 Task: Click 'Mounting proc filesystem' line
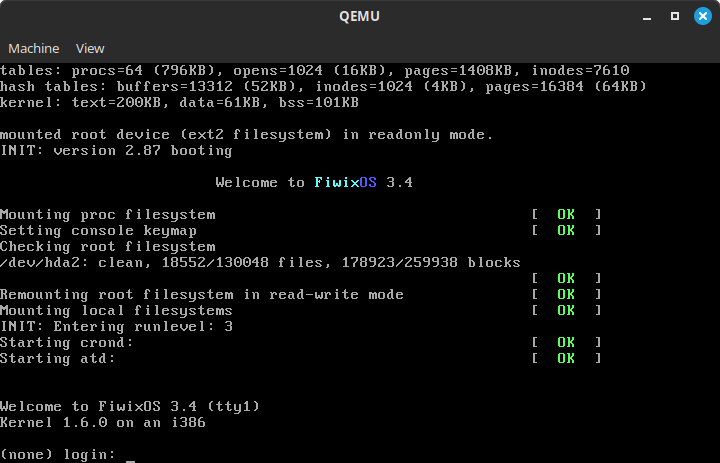[107, 215]
